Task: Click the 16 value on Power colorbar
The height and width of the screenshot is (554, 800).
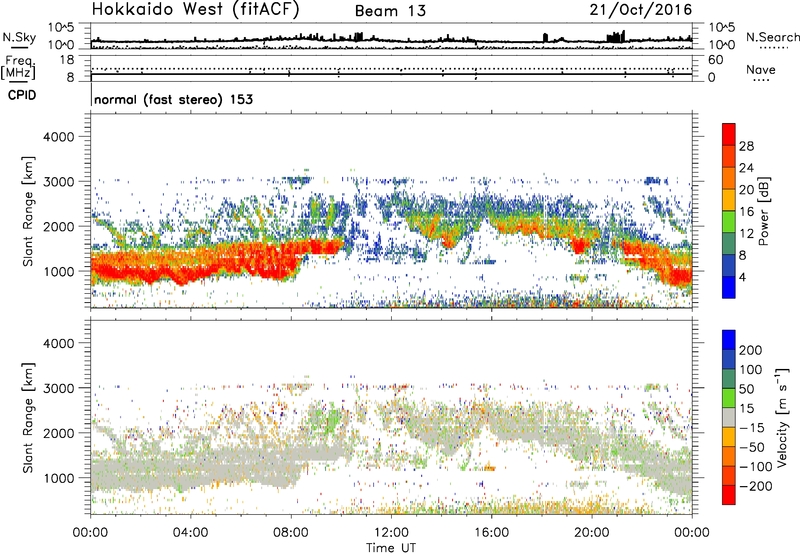Action: 746,212
